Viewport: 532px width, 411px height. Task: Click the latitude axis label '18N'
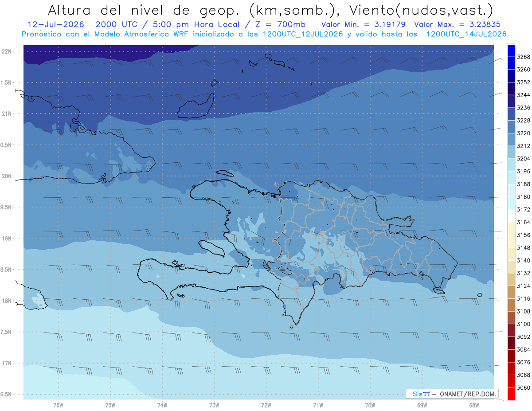[7, 301]
